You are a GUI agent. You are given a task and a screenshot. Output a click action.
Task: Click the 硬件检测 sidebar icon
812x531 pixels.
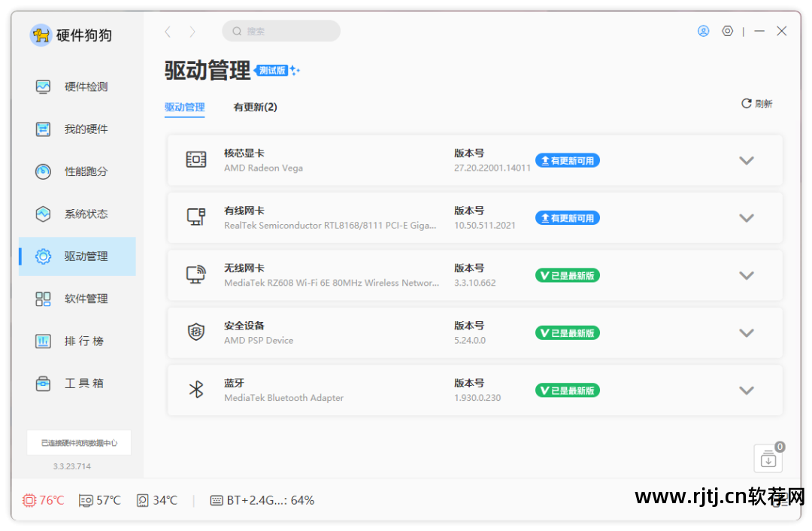(44, 86)
